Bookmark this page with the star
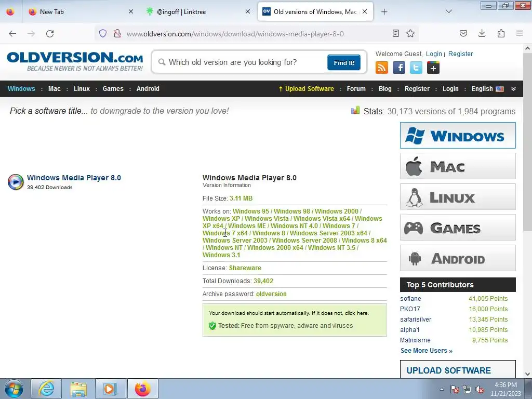This screenshot has width=532, height=399. (x=410, y=33)
